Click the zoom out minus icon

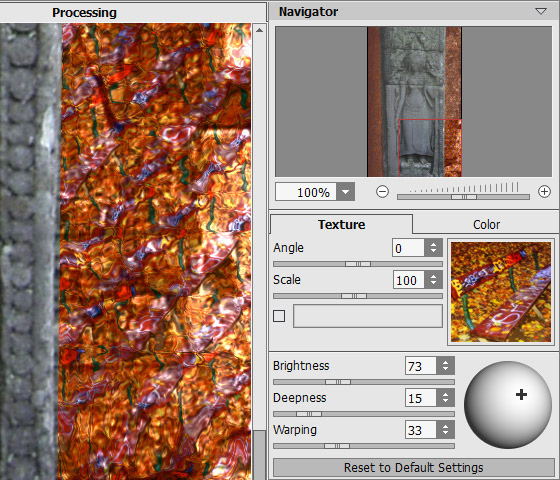click(x=382, y=192)
